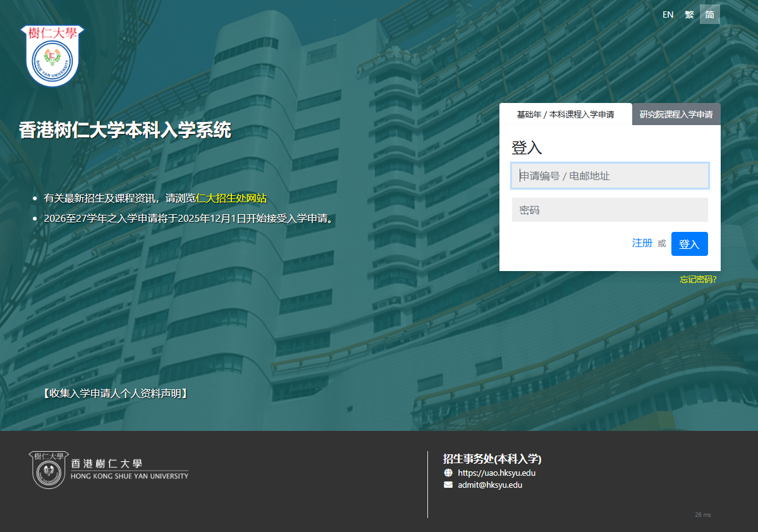Focus the 申请编号 / 电邮地址 input field
758x532 pixels.
pos(609,176)
